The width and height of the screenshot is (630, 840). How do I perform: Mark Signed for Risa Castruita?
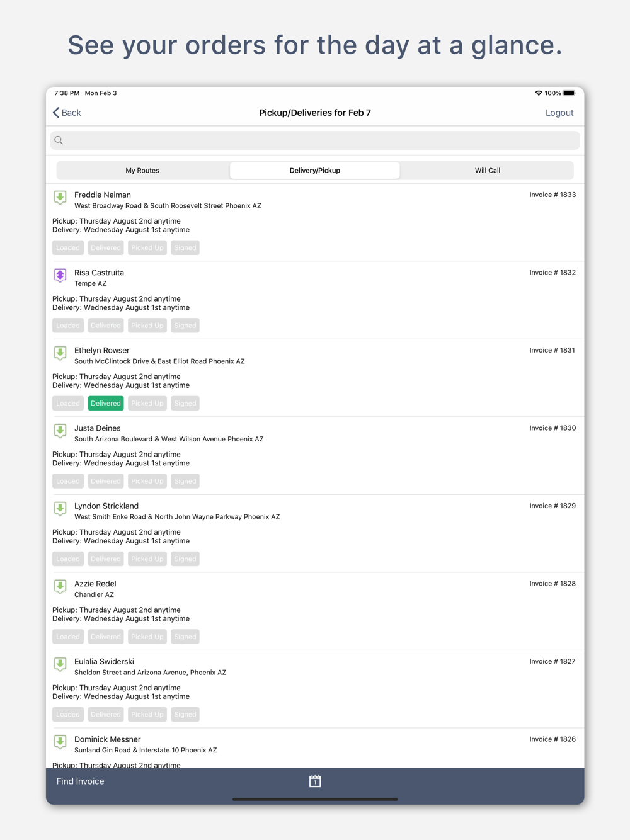[185, 326]
